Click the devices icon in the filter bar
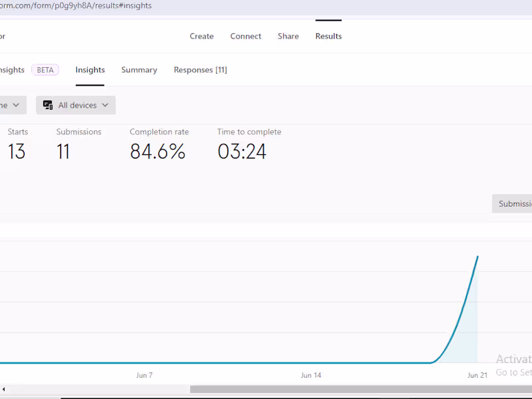Viewport: 532px width, 399px height. point(47,104)
